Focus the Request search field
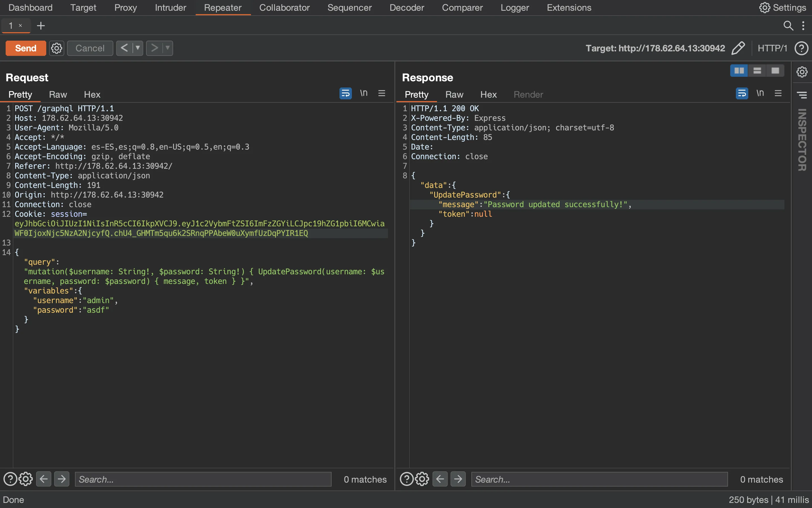Screen dimensions: 812x508 click(203, 479)
